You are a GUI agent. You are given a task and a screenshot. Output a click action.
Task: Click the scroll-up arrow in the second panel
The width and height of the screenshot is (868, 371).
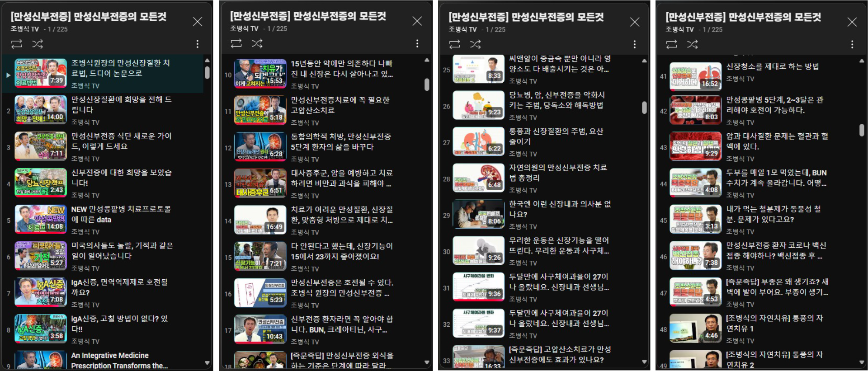[x=427, y=60]
